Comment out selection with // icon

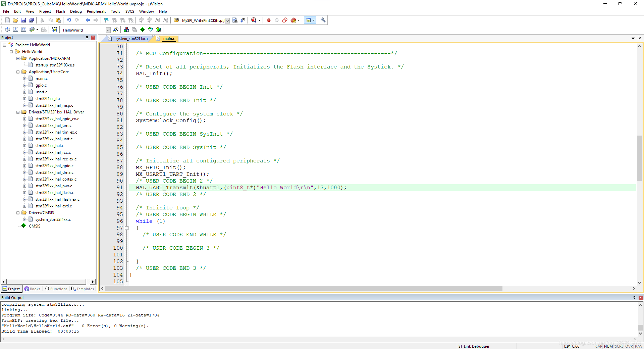tap(158, 20)
